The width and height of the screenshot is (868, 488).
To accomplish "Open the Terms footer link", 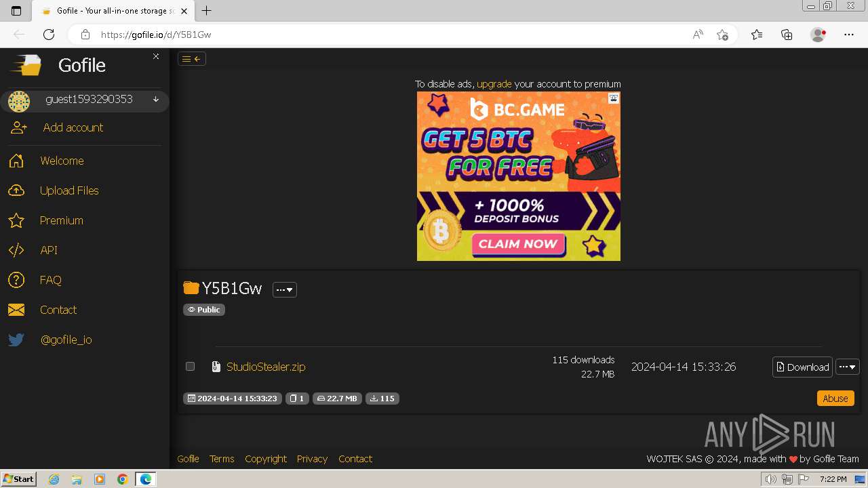I will point(222,459).
